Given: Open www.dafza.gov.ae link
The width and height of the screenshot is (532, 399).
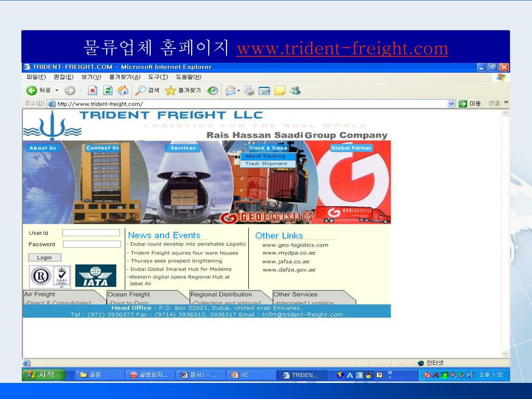Looking at the screenshot, I should [289, 270].
